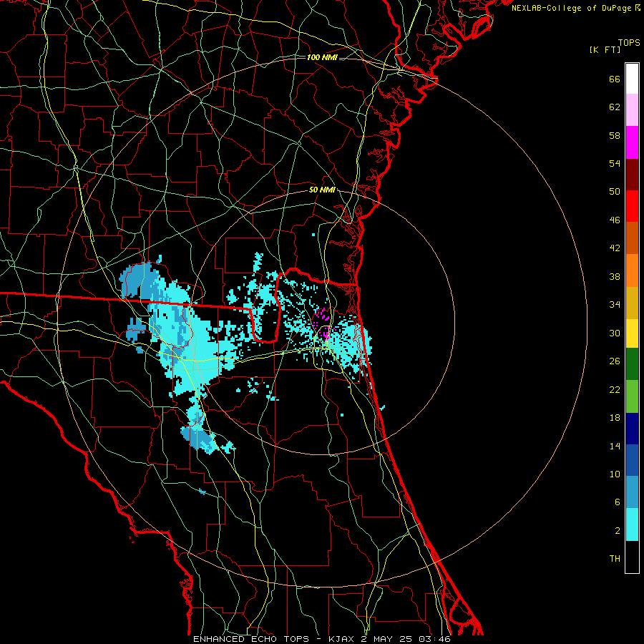Click the '54' legend value
Viewport: 644px width, 644px height.
pos(615,163)
